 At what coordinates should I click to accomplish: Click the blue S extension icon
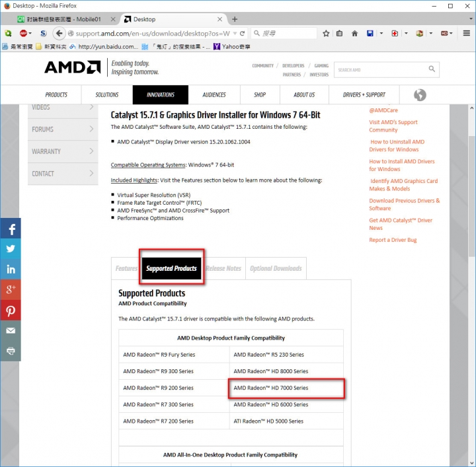point(44,33)
